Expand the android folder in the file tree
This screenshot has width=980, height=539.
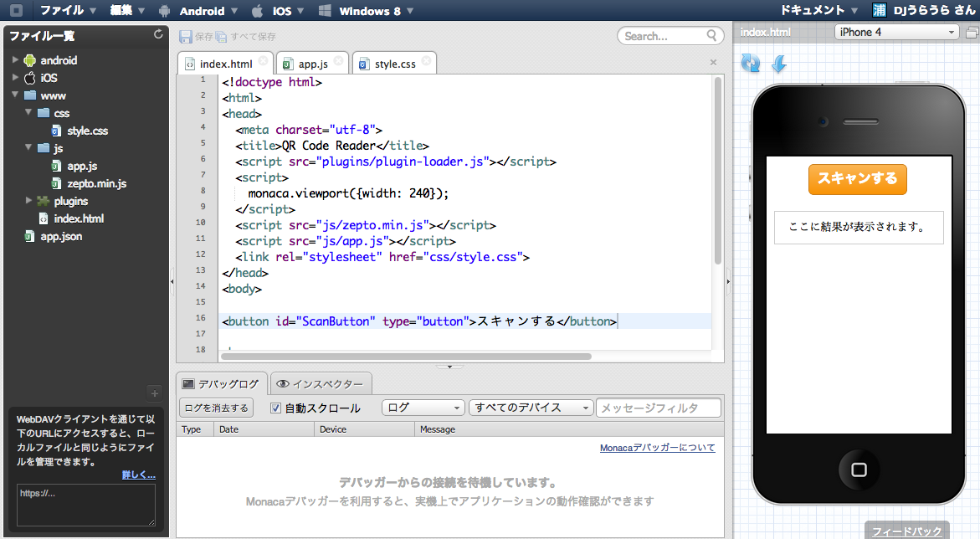tap(16, 60)
